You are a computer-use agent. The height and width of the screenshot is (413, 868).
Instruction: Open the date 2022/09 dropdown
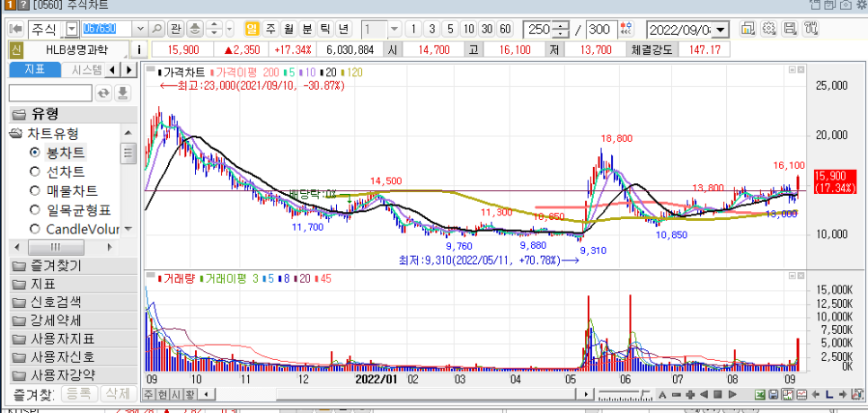pyautogui.click(x=722, y=30)
